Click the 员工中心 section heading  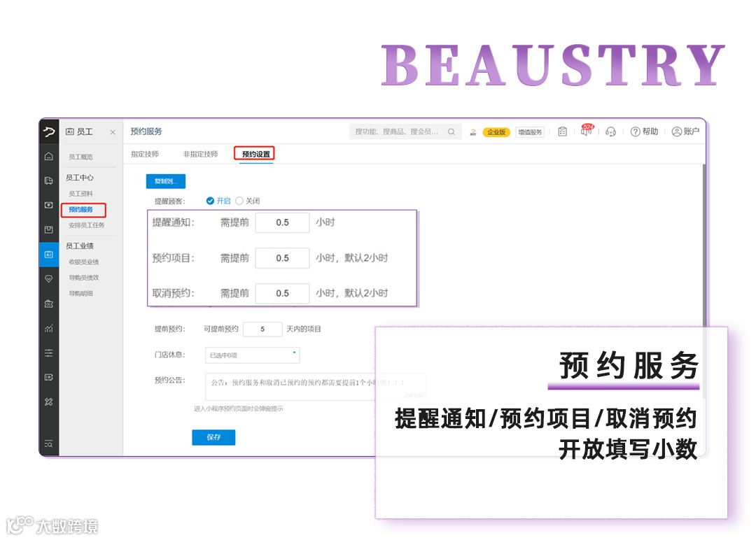[x=80, y=178]
